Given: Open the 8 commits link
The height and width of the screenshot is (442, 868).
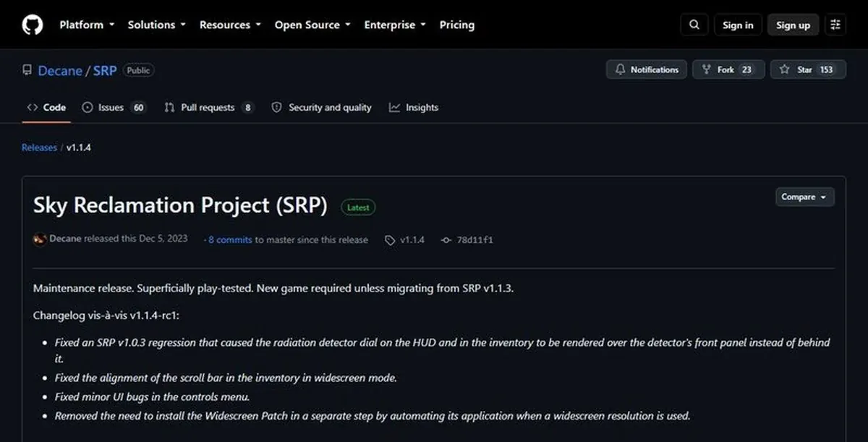Looking at the screenshot, I should click(230, 239).
